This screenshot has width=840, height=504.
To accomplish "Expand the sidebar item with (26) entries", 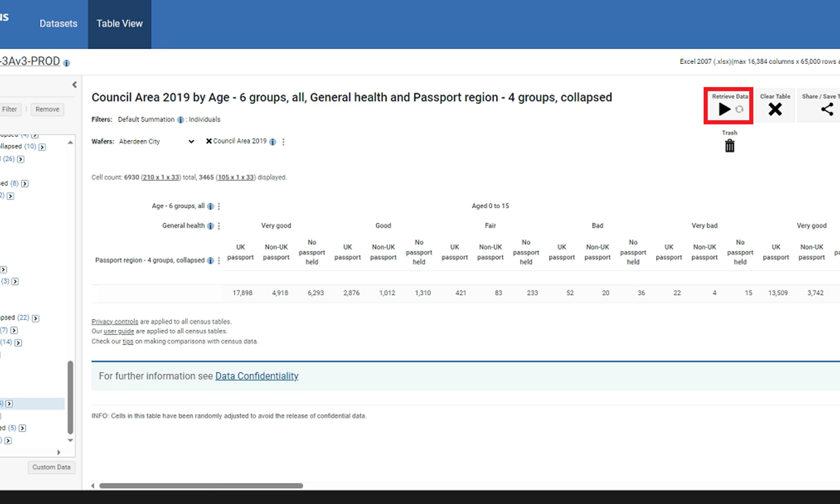I will [21, 159].
